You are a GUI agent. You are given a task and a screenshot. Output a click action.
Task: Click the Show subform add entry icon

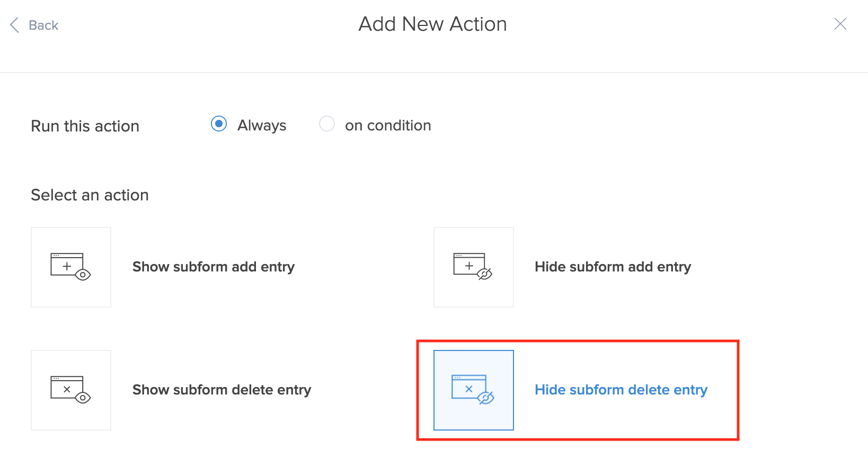[x=71, y=267]
